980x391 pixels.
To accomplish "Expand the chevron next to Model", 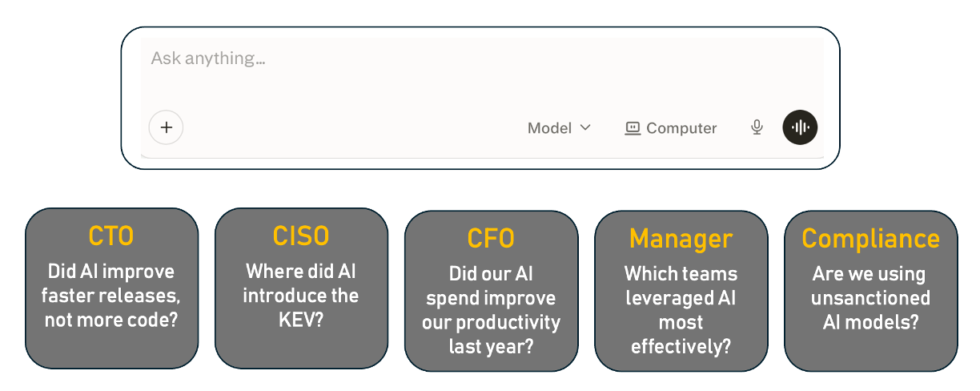I will (585, 127).
